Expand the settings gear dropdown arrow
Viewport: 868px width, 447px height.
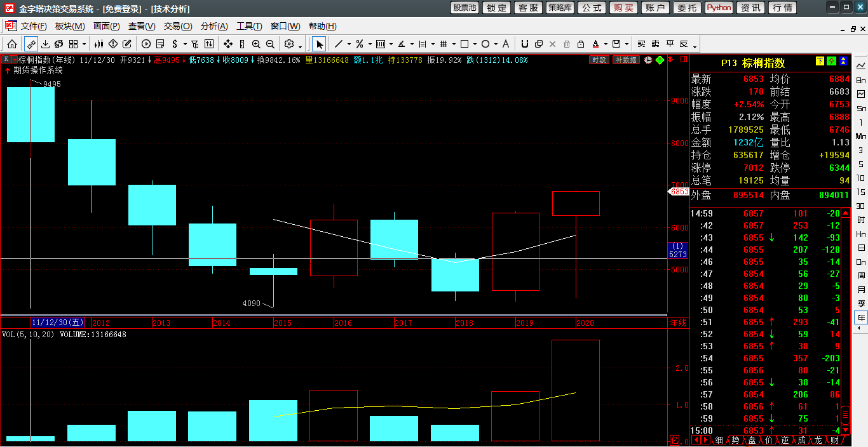pos(301,45)
